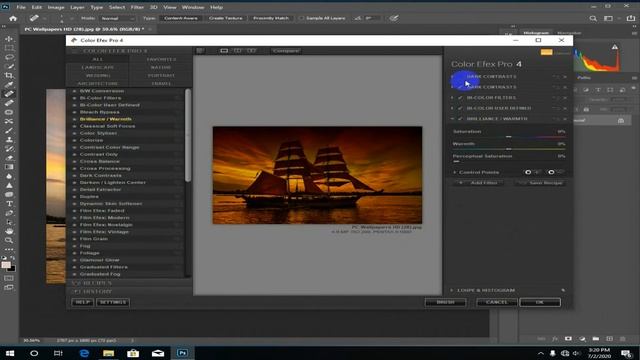Image resolution: width=640 pixels, height=360 pixels.
Task: Click the Add Filter button
Action: [x=479, y=183]
